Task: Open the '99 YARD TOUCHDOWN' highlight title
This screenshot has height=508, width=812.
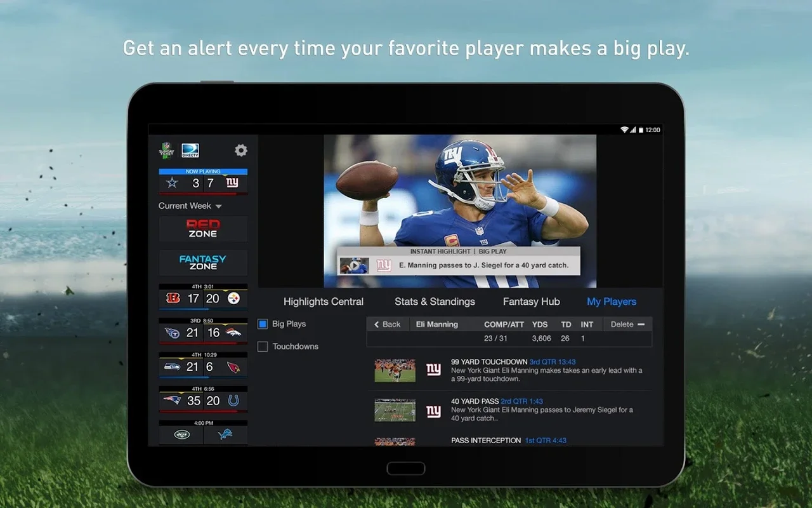Action: pyautogui.click(x=489, y=362)
